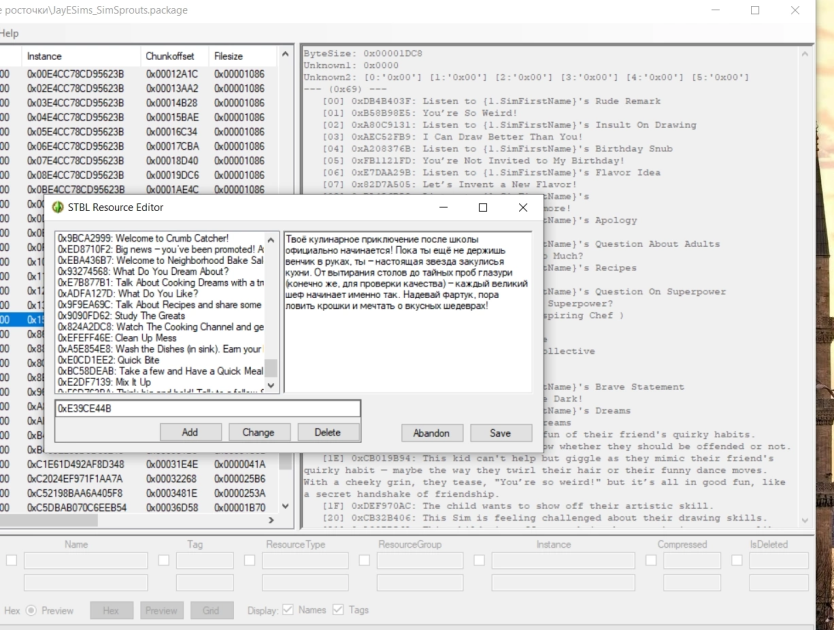834x630 pixels.
Task: Close the STBL Resource Editor dialog
Action: [523, 208]
